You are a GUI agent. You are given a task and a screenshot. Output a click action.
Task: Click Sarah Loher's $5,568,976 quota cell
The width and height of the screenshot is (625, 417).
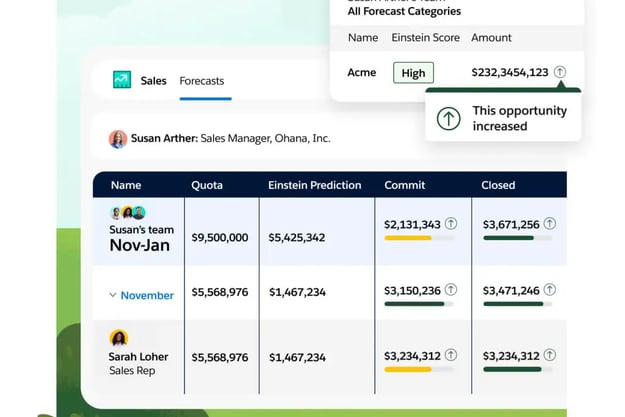pos(220,358)
